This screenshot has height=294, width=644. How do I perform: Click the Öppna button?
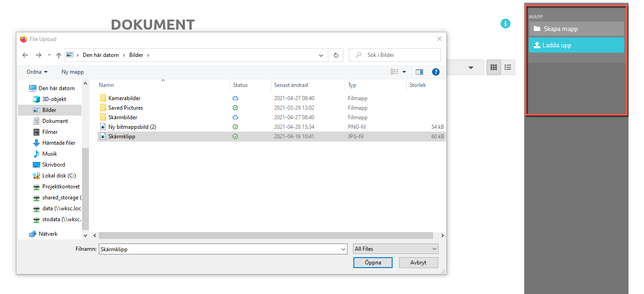[x=373, y=263]
